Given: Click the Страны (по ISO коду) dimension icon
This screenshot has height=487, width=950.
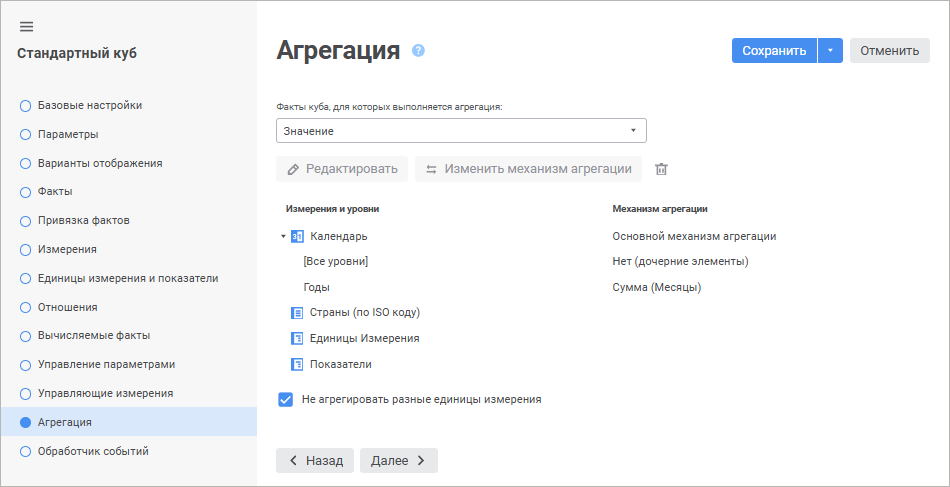Looking at the screenshot, I should [297, 313].
